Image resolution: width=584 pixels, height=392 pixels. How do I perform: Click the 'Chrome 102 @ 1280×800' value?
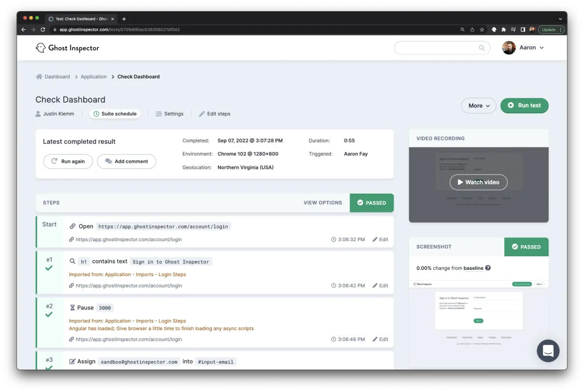(x=248, y=154)
